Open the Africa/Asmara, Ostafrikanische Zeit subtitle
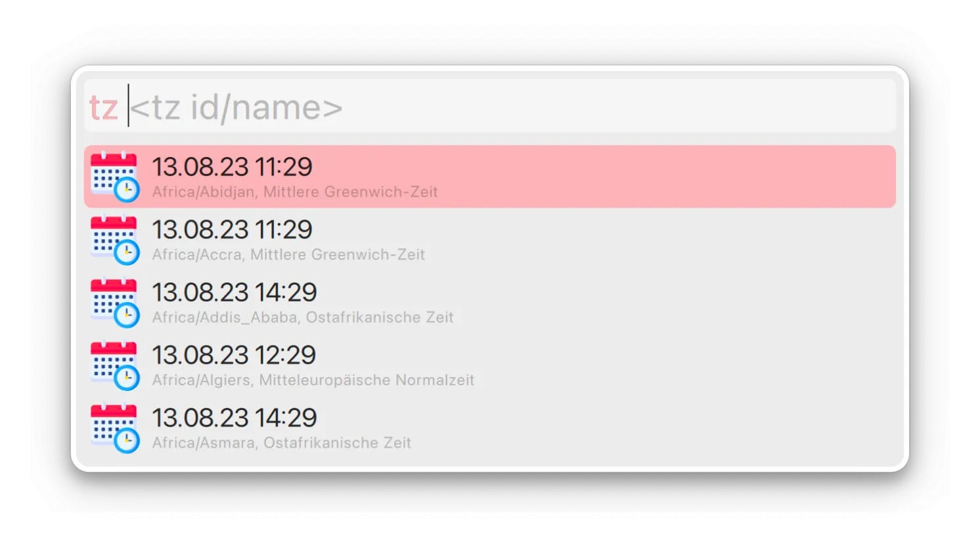980x548 pixels. tap(282, 443)
